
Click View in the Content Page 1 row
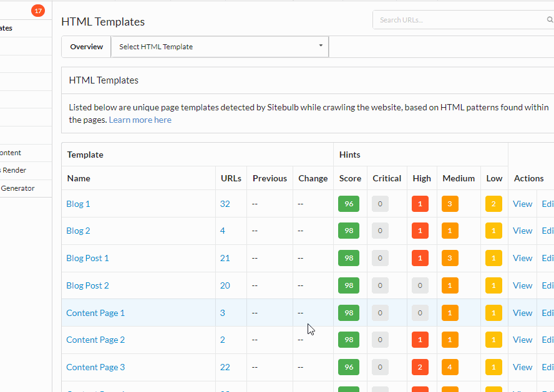click(x=522, y=313)
